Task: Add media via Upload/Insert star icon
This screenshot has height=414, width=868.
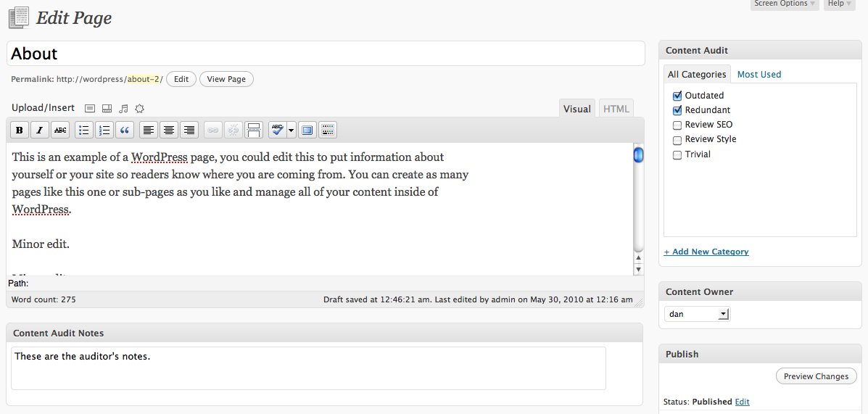Action: (139, 109)
